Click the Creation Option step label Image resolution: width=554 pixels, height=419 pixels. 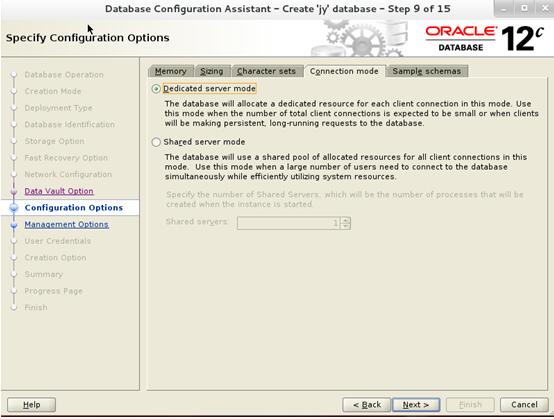55,258
